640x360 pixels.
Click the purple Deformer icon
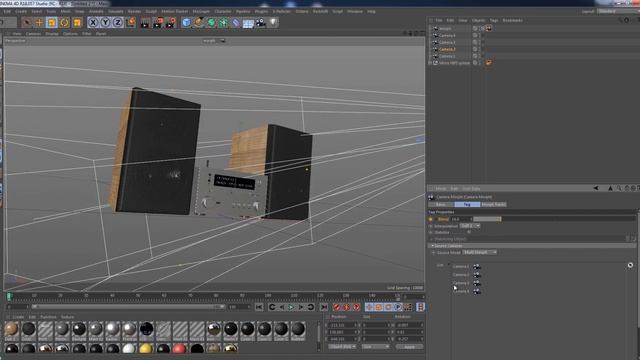coord(236,22)
